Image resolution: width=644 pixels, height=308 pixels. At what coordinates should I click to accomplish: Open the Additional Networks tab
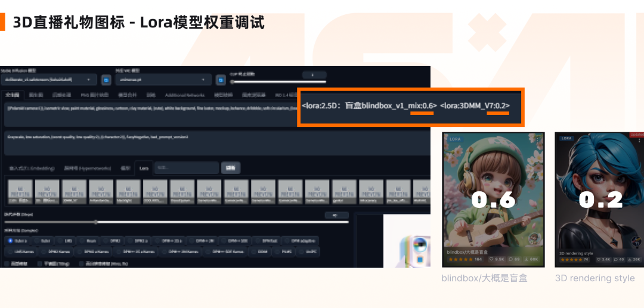pos(185,95)
